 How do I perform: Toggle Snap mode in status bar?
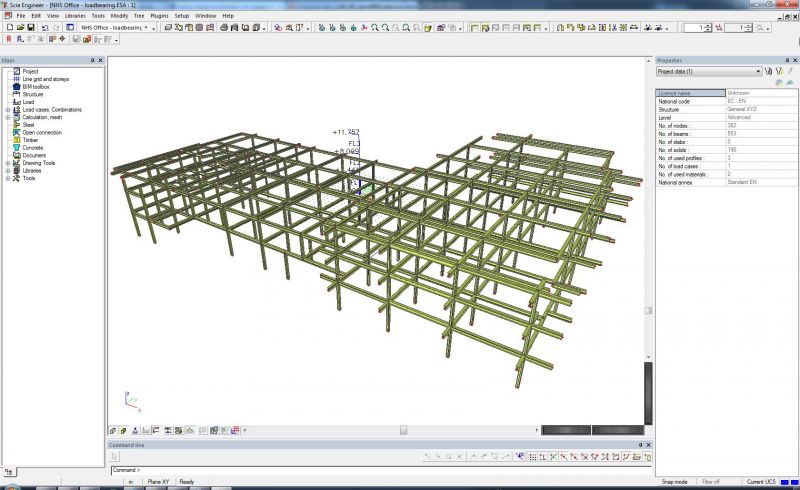pyautogui.click(x=675, y=482)
